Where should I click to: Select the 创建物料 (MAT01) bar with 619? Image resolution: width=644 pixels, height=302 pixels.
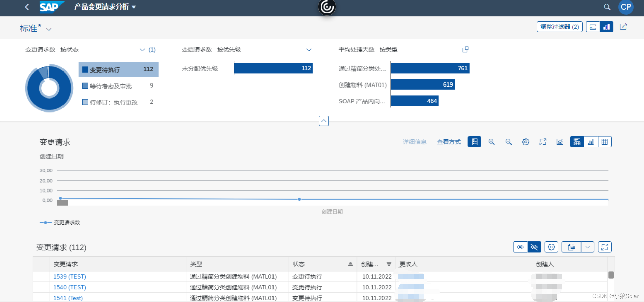click(423, 84)
